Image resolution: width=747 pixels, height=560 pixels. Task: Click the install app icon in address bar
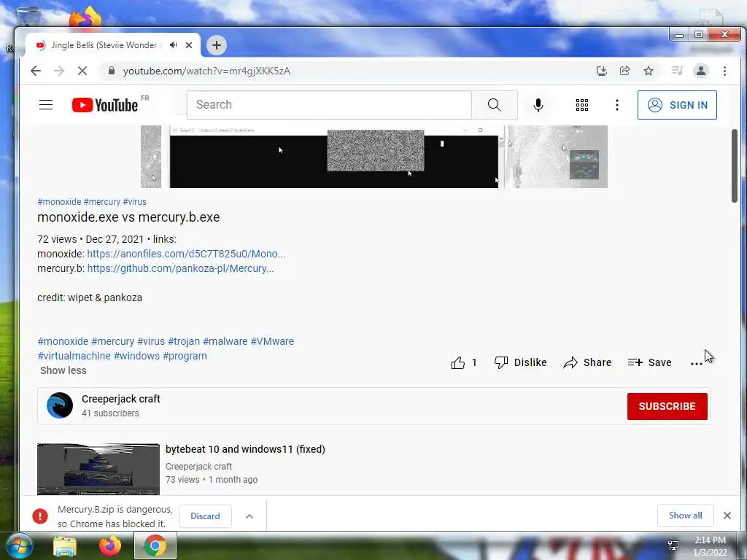602,71
